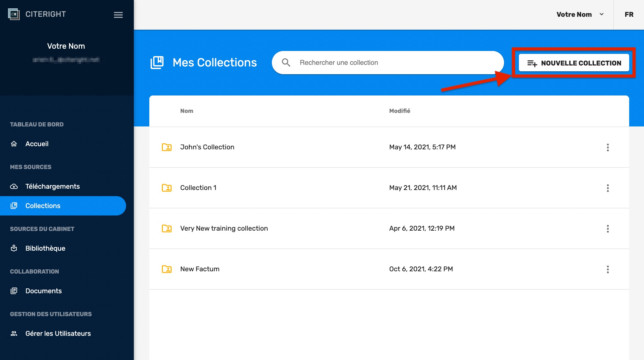Sort by the Modifié column header
This screenshot has width=644, height=360.
coord(400,111)
